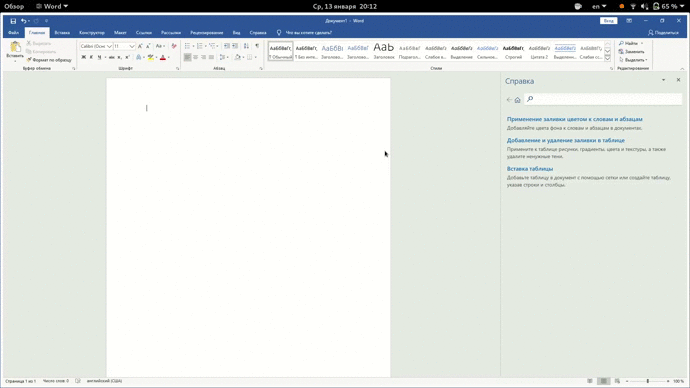The image size is (690, 388).
Task: Click the Undo arrow icon
Action: [23, 21]
